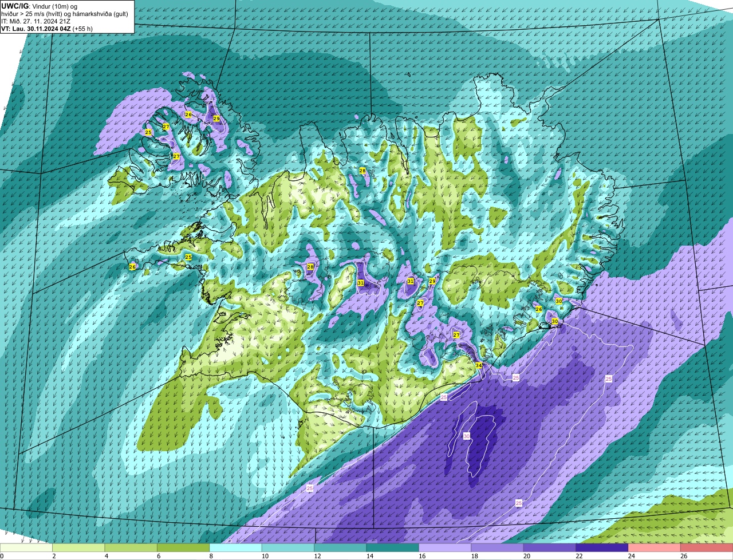The height and width of the screenshot is (560, 733).
Task: Pick the 22–24 m/s dark indigo legend swatch
Action: [x=602, y=548]
